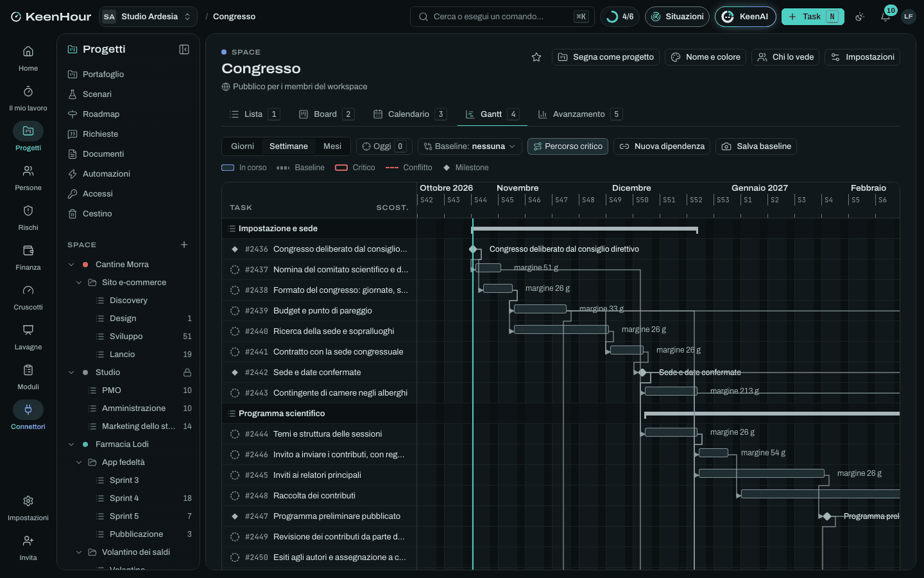Click Nuova dipendenza button
The image size is (924, 578).
click(662, 146)
